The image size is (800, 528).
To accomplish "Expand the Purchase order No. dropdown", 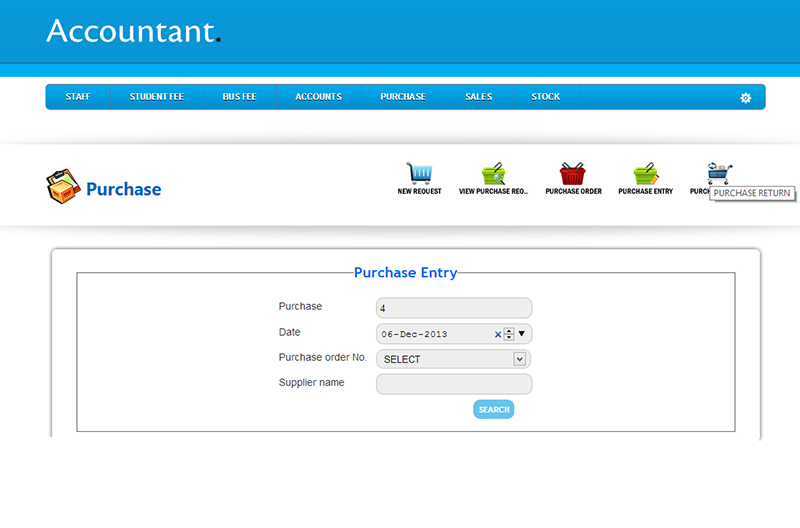I will pyautogui.click(x=519, y=359).
